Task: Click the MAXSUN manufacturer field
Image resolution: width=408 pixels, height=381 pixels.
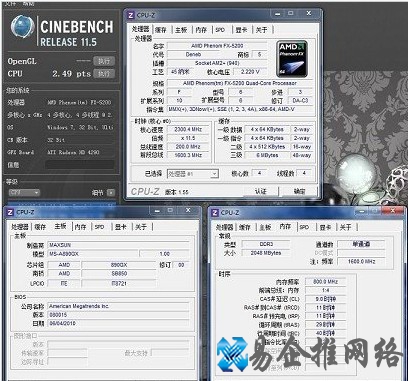Action: point(119,245)
